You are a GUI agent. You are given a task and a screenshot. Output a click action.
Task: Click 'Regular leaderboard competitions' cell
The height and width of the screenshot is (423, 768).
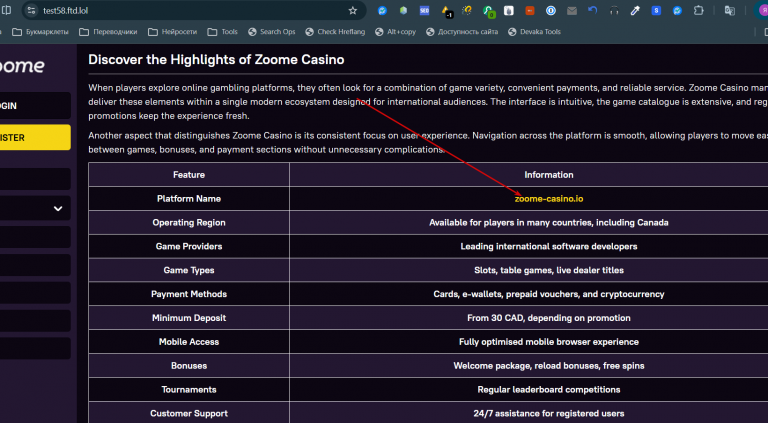tap(529, 390)
